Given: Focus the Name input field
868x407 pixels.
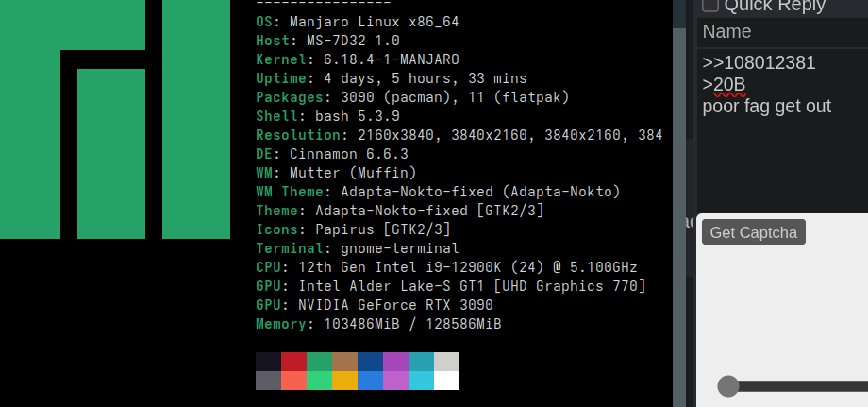Looking at the screenshot, I should click(x=783, y=32).
